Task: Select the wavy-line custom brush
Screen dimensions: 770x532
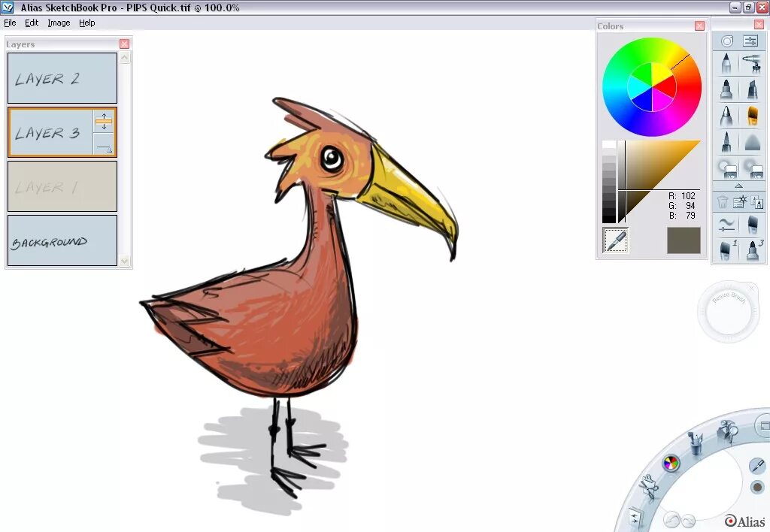Action: click(726, 225)
